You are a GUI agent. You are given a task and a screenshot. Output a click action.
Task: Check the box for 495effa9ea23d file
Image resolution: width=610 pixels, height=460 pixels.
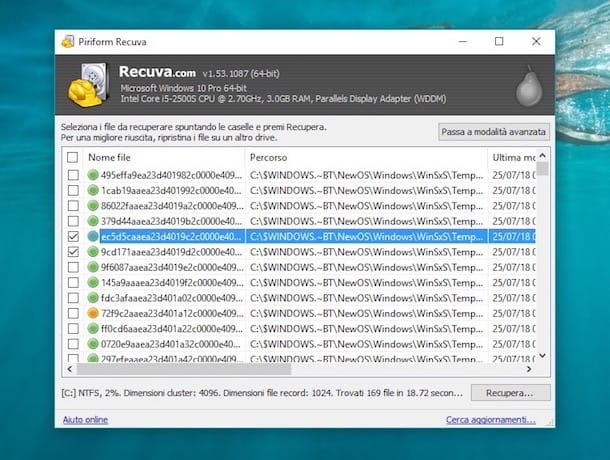[x=73, y=175]
